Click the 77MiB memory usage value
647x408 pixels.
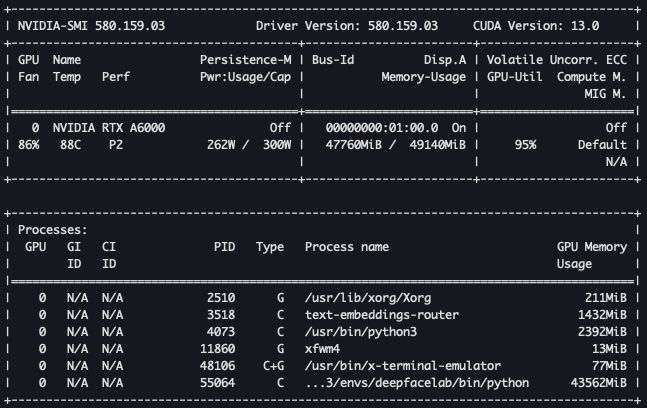[x=609, y=366]
